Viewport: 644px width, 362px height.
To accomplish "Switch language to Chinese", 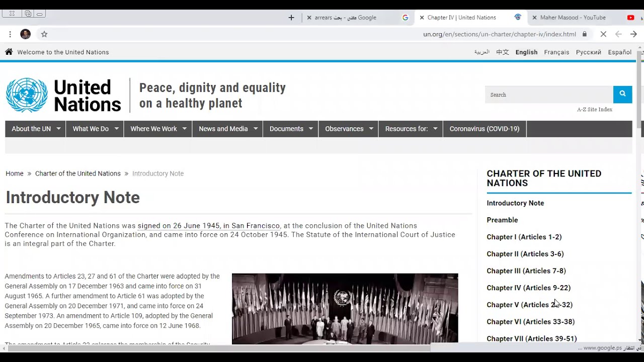I will click(x=503, y=52).
